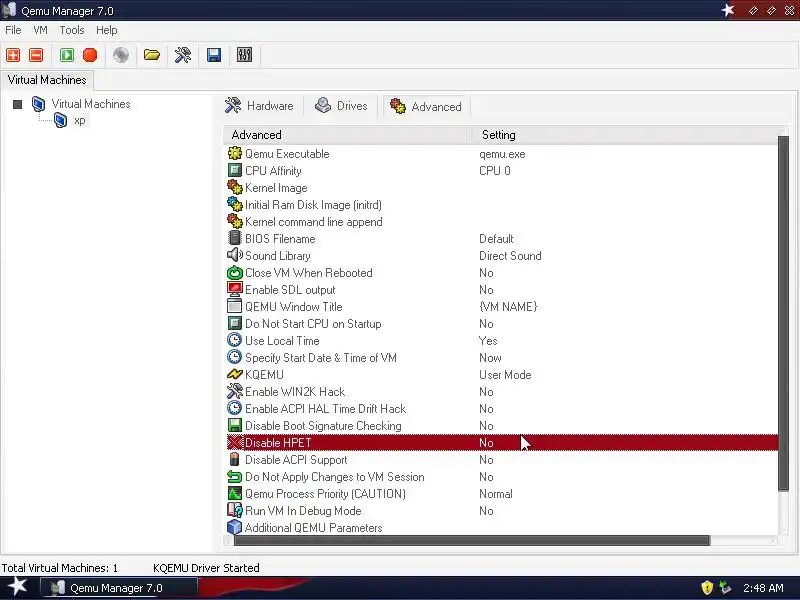Click the Run VM In Debug Mode icon

click(235, 510)
